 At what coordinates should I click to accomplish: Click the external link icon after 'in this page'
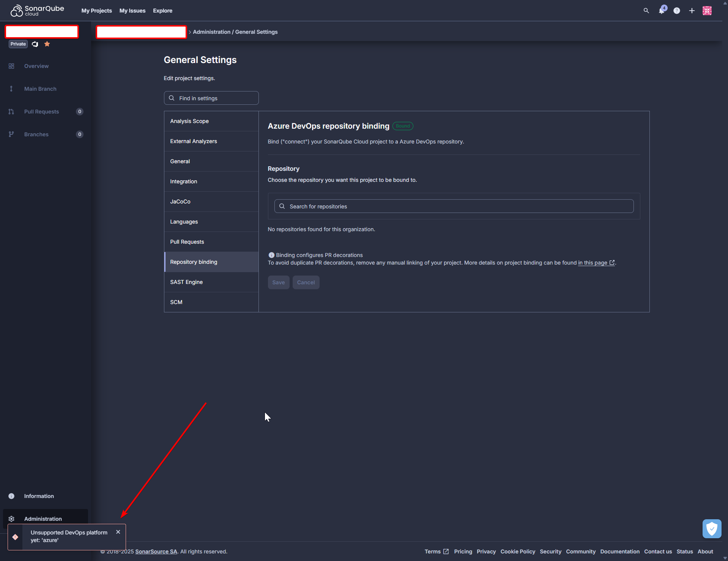(612, 263)
